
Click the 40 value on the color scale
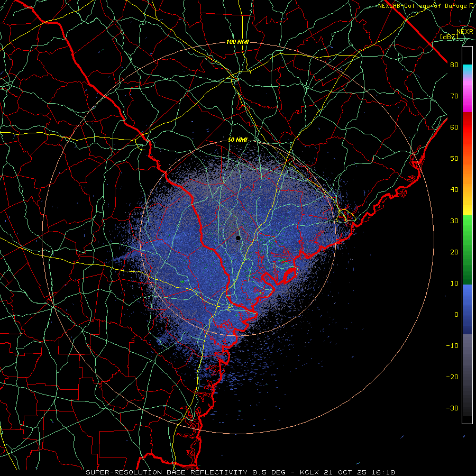[x=454, y=190]
